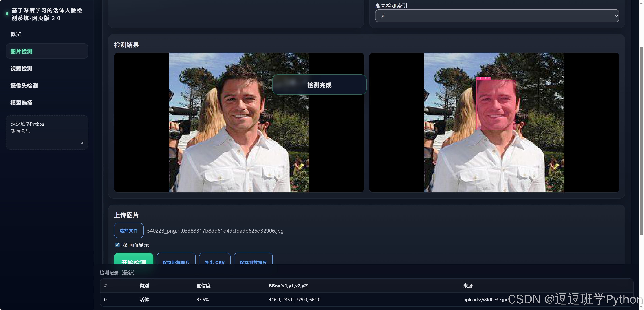644x310 pixels.
Task: Export results with 导出 CSV button
Action: (215, 260)
